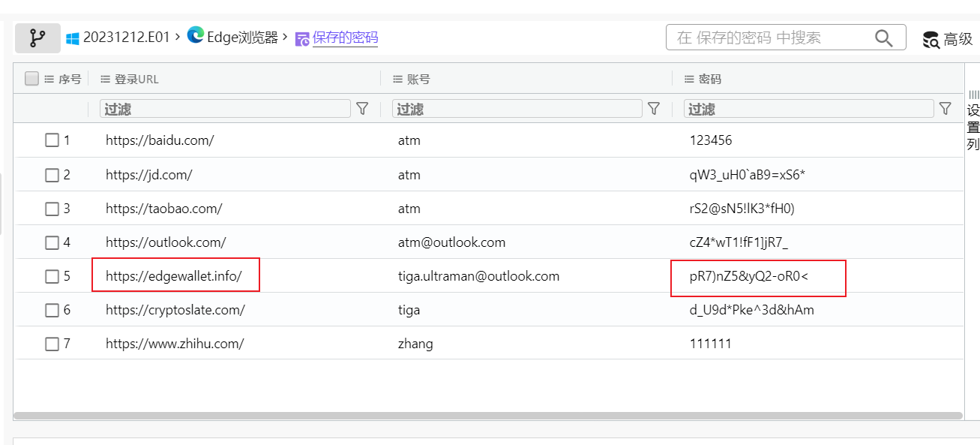Select the https://baidu.com/ cell
This screenshot has height=445, width=980.
(x=160, y=140)
